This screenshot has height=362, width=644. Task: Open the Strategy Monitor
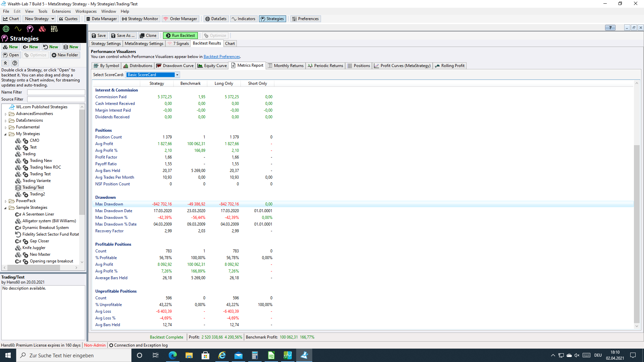pyautogui.click(x=140, y=19)
